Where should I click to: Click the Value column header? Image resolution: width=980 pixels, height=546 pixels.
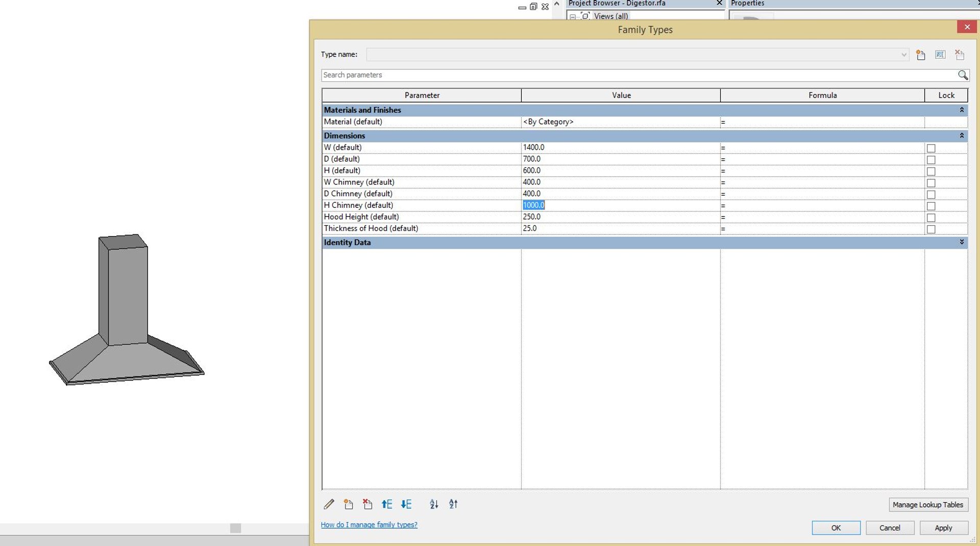click(x=621, y=96)
